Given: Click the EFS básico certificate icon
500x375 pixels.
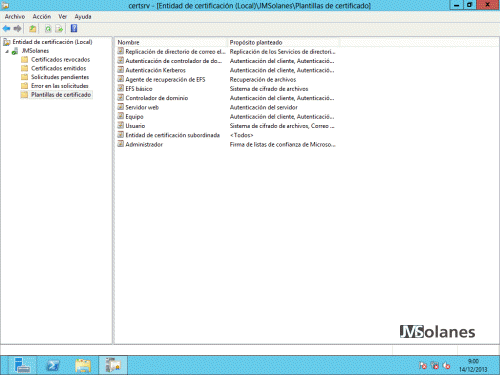Looking at the screenshot, I should click(x=120, y=88).
